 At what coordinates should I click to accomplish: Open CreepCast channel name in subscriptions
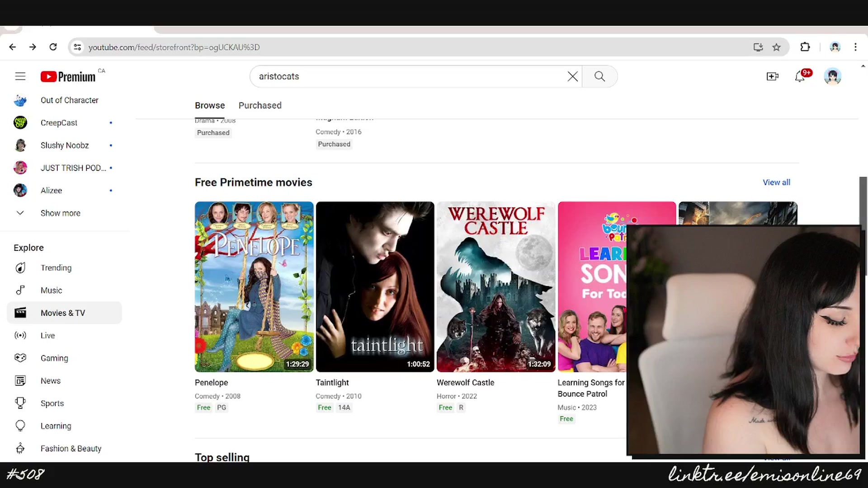59,122
